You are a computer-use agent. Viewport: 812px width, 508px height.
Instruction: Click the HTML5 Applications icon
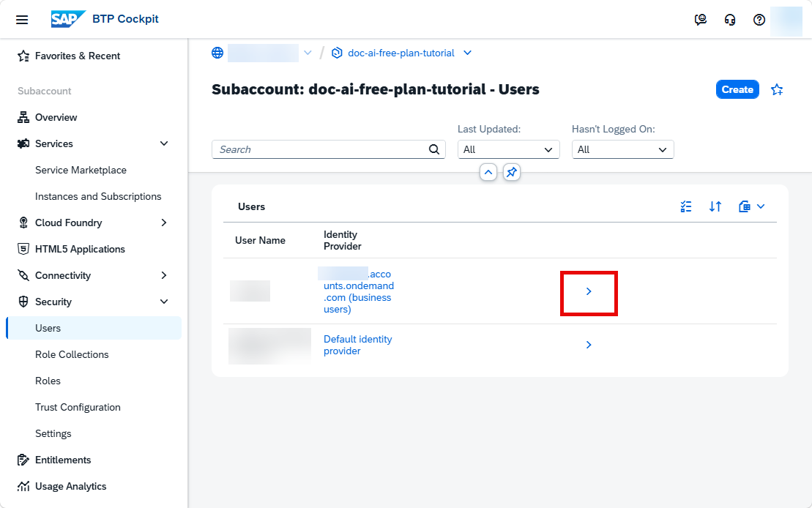click(x=23, y=249)
